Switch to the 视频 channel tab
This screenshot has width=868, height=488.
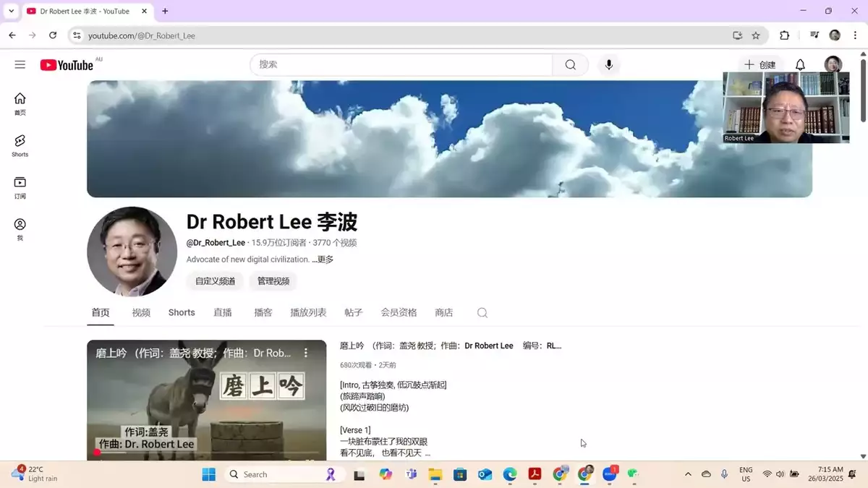pos(141,312)
